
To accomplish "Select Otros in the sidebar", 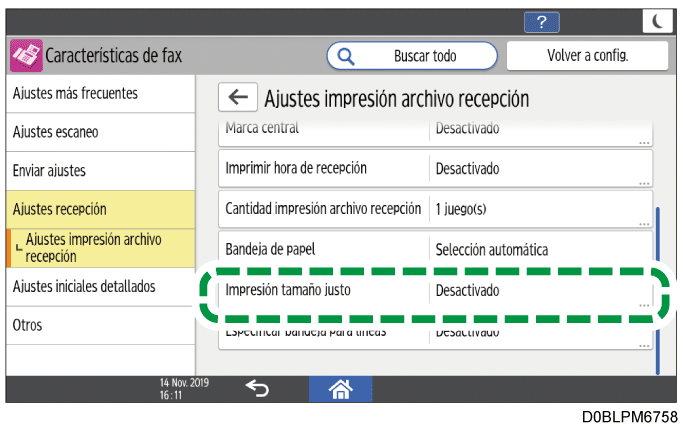I will pos(100,326).
